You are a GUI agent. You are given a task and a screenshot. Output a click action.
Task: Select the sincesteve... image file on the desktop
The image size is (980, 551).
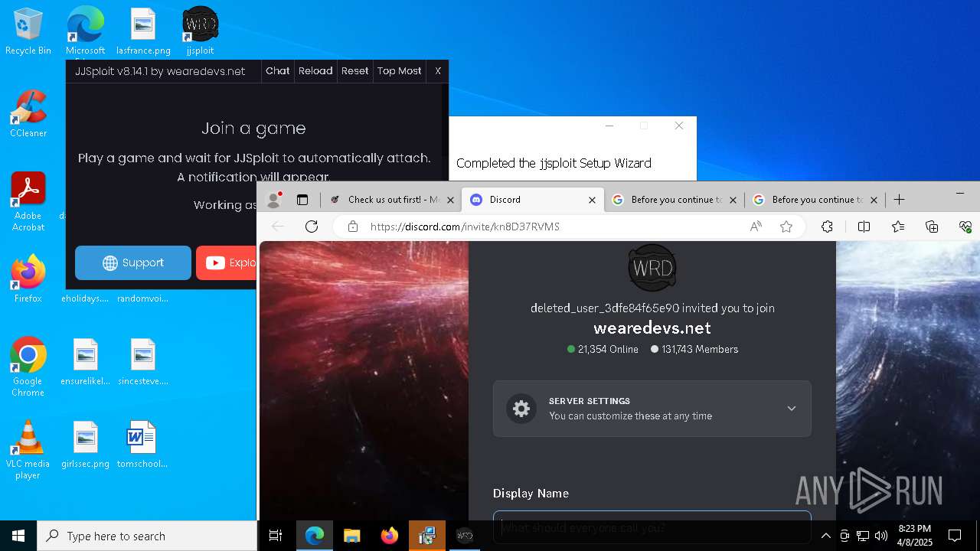(143, 362)
